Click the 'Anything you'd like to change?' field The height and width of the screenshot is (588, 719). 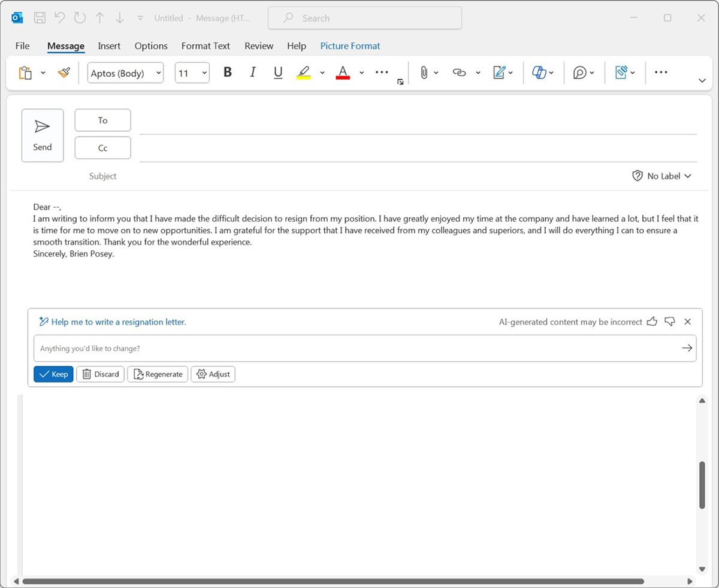(240, 348)
